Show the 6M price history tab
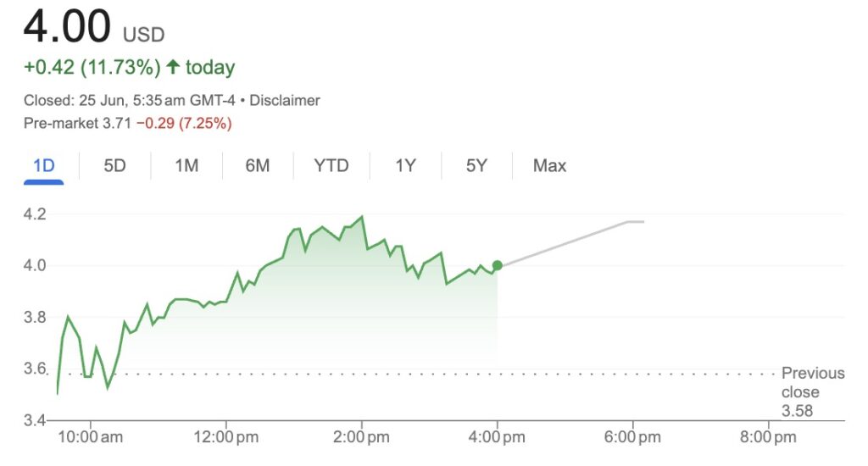 [258, 165]
